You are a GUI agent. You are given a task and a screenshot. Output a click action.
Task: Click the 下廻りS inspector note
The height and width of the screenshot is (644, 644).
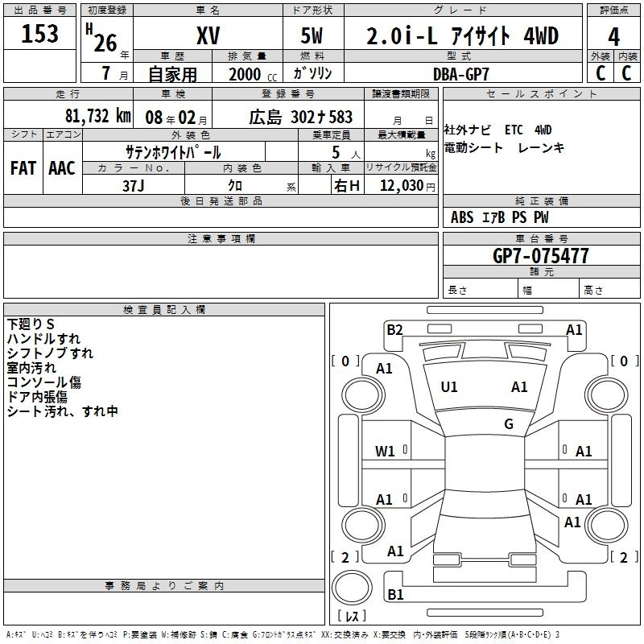point(31,324)
